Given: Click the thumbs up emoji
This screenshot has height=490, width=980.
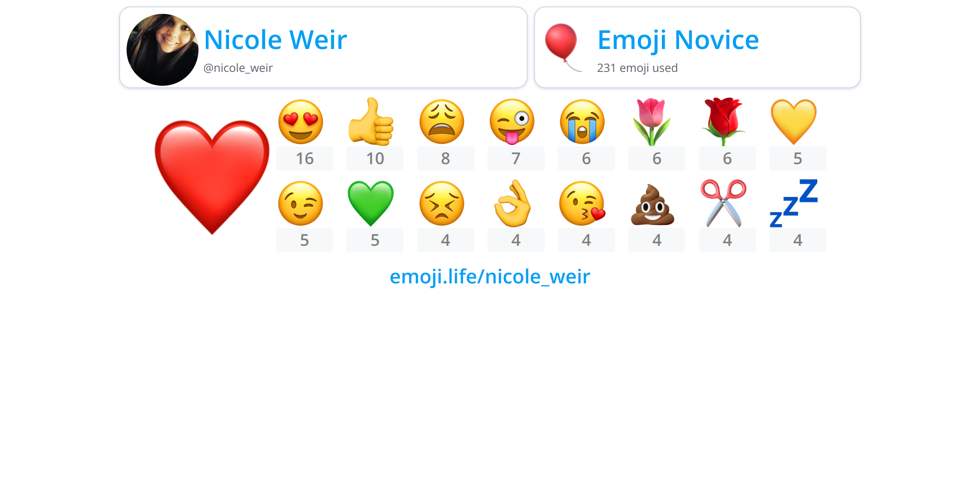Looking at the screenshot, I should click(371, 122).
